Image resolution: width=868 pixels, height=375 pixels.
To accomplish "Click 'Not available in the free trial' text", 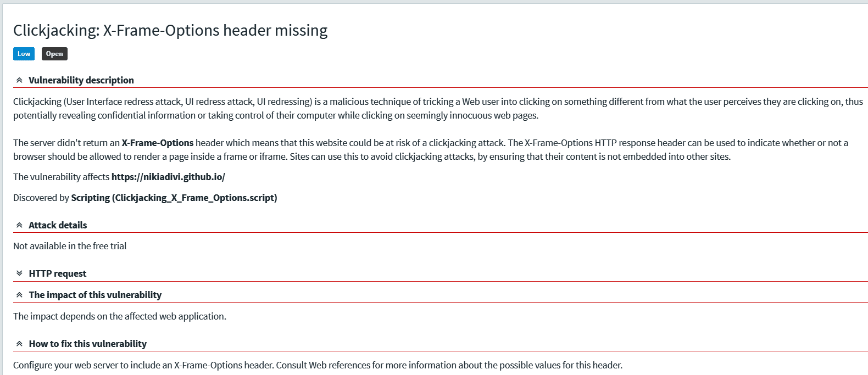I will [70, 246].
